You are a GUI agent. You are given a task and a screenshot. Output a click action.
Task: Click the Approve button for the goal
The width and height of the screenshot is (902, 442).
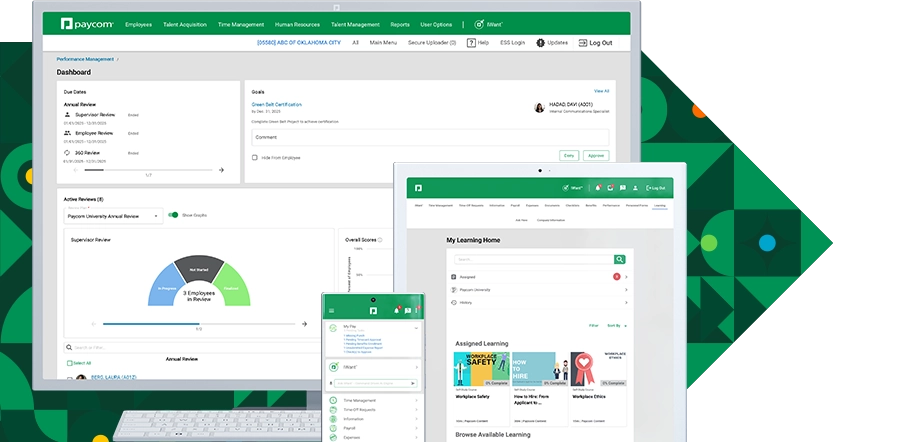596,156
